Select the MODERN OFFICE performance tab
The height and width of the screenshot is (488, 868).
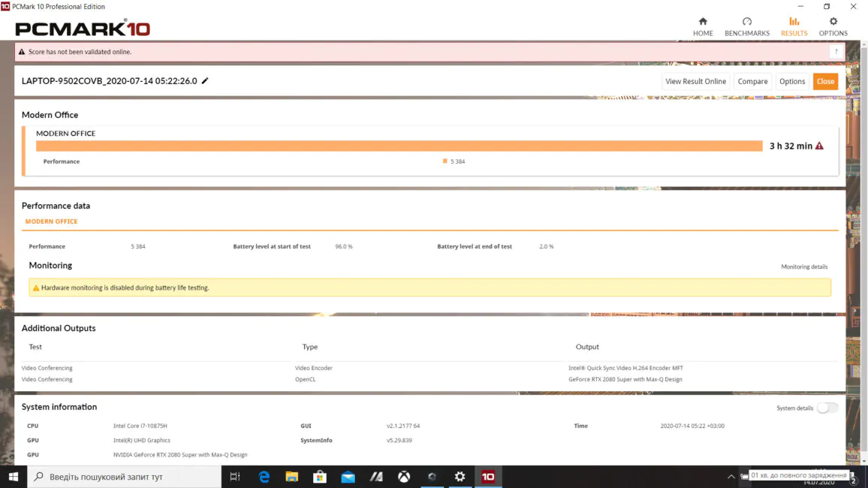tap(52, 221)
